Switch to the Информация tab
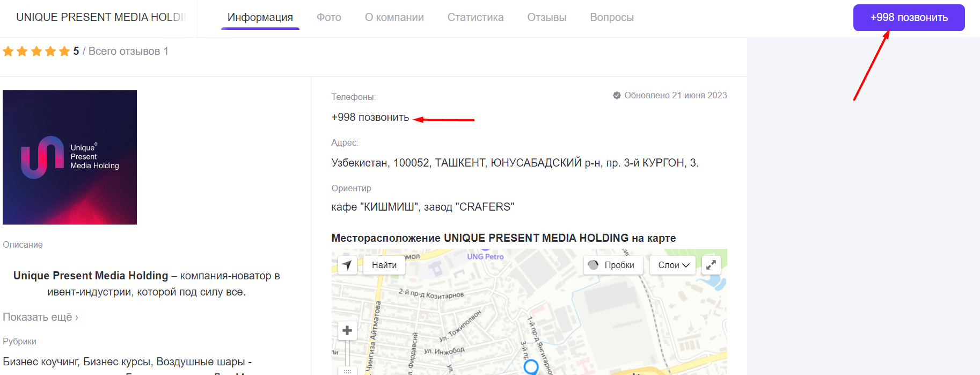The width and height of the screenshot is (980, 375). click(x=260, y=17)
